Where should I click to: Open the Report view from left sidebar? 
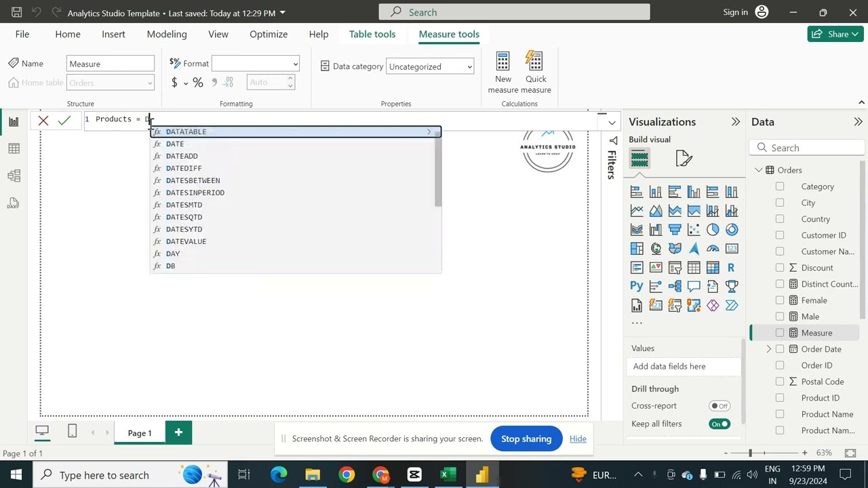coord(14,121)
